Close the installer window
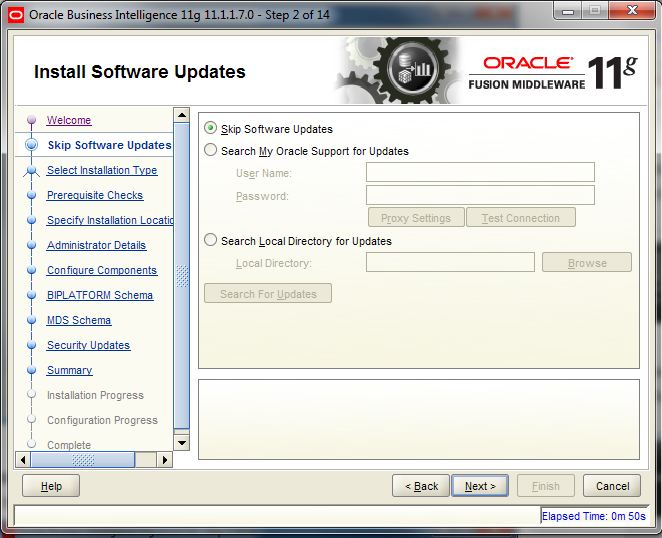Viewport: 662px width, 538px height. pyautogui.click(x=632, y=10)
